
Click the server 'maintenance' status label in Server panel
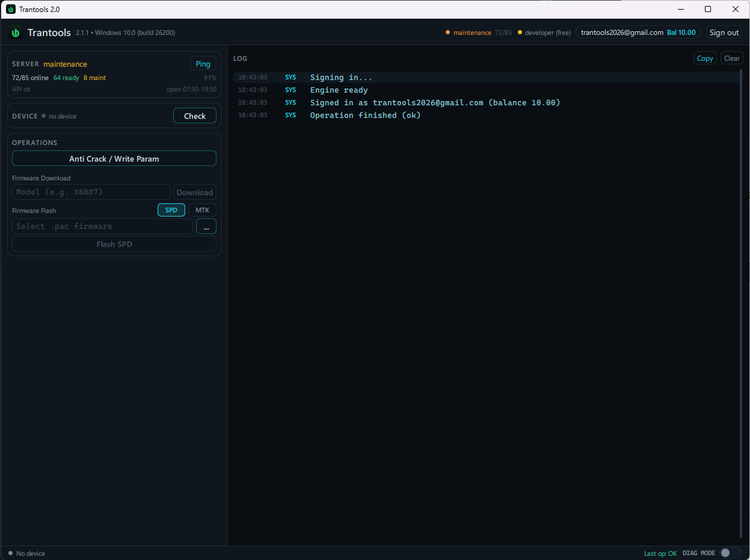point(65,64)
